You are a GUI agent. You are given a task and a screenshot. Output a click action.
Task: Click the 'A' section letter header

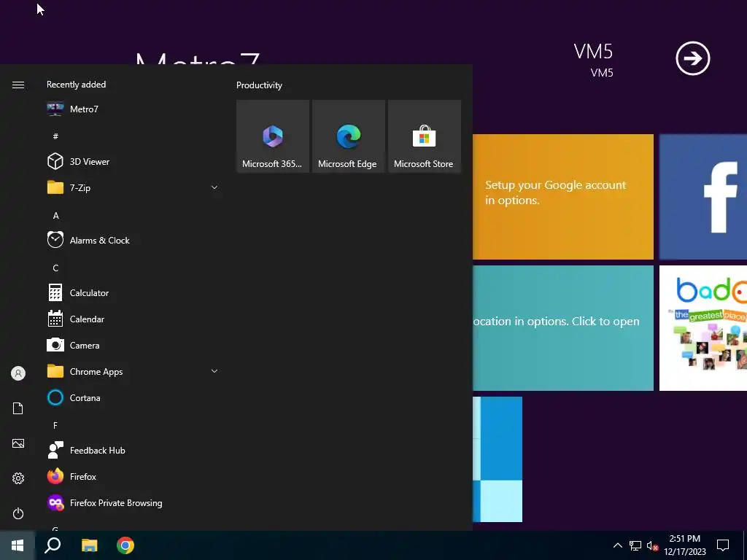(55, 215)
